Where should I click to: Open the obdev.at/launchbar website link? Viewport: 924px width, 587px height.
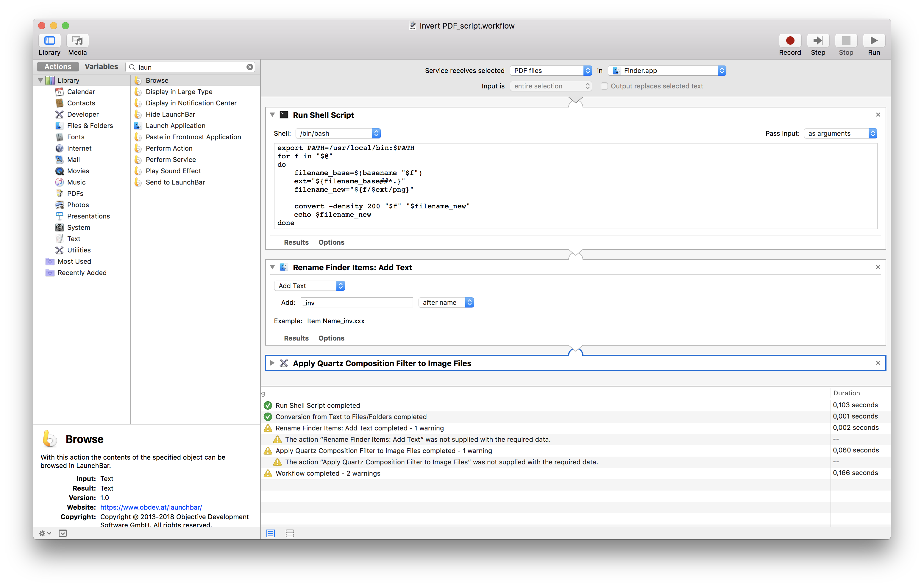point(151,507)
